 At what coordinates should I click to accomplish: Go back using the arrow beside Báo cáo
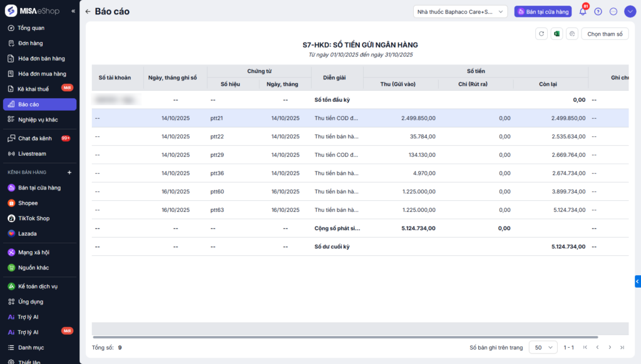[x=88, y=11]
